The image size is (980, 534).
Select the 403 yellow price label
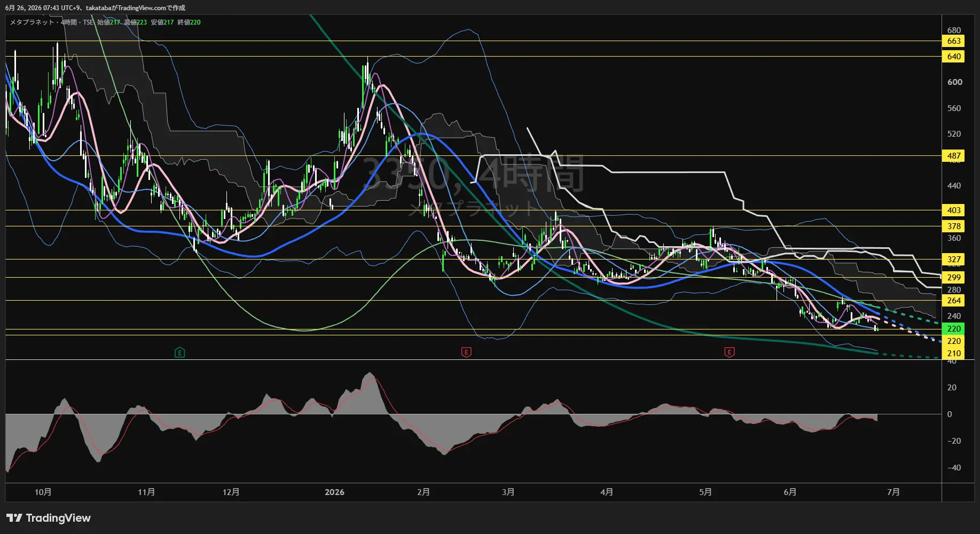coord(953,210)
